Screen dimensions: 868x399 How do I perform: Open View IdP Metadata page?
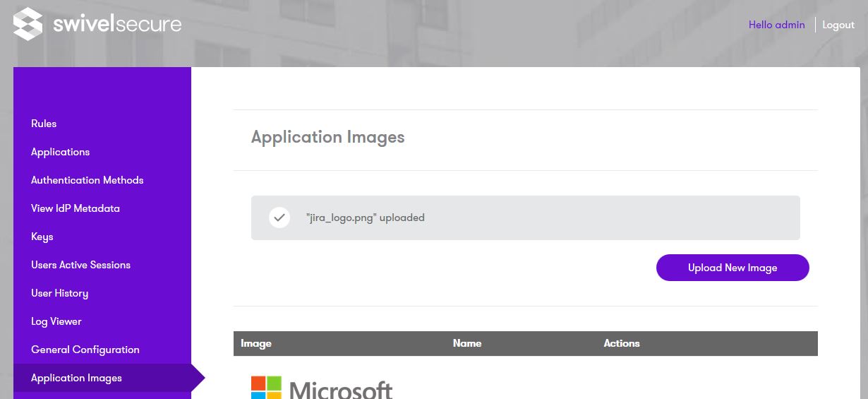(75, 208)
